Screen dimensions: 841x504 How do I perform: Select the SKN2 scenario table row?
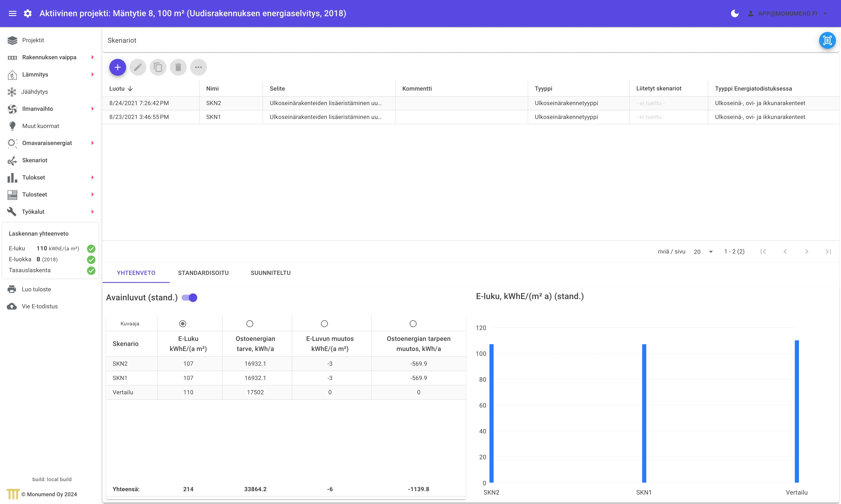point(471,103)
